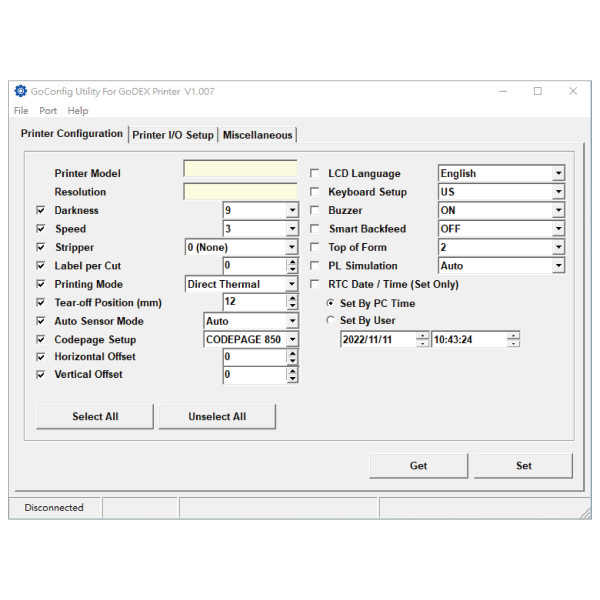600x600 pixels.
Task: Open the Help menu
Action: (x=78, y=111)
